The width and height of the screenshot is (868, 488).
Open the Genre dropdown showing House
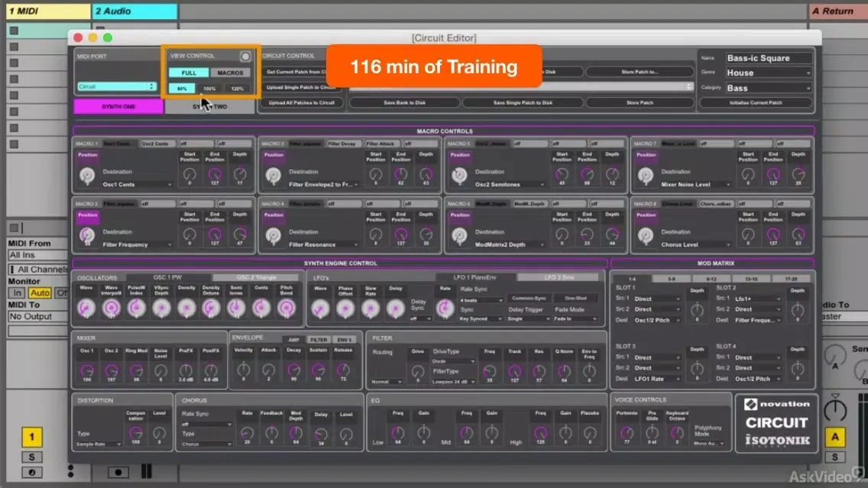click(x=769, y=73)
